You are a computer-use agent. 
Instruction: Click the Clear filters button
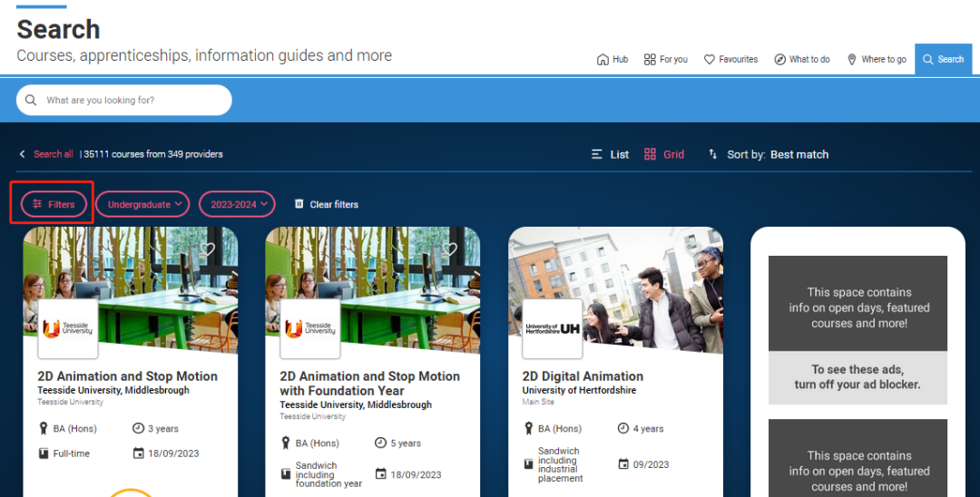point(326,205)
